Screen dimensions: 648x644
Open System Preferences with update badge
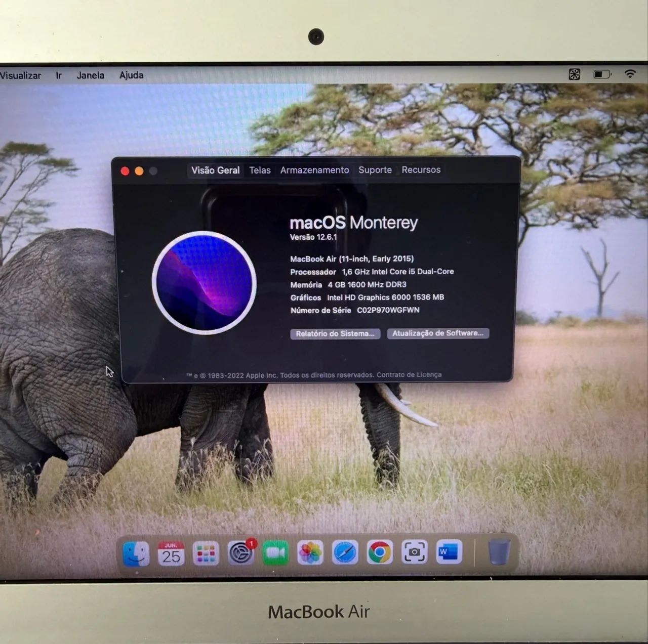tap(241, 552)
